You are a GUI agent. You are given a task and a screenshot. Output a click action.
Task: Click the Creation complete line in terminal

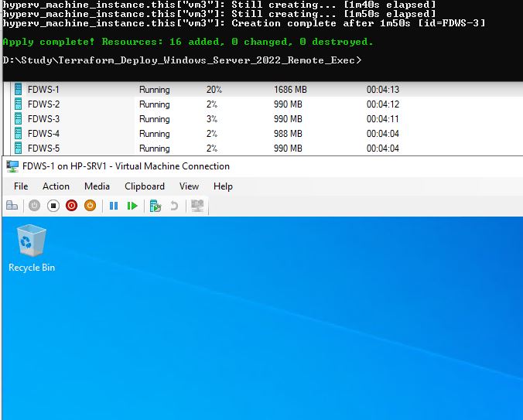click(244, 23)
